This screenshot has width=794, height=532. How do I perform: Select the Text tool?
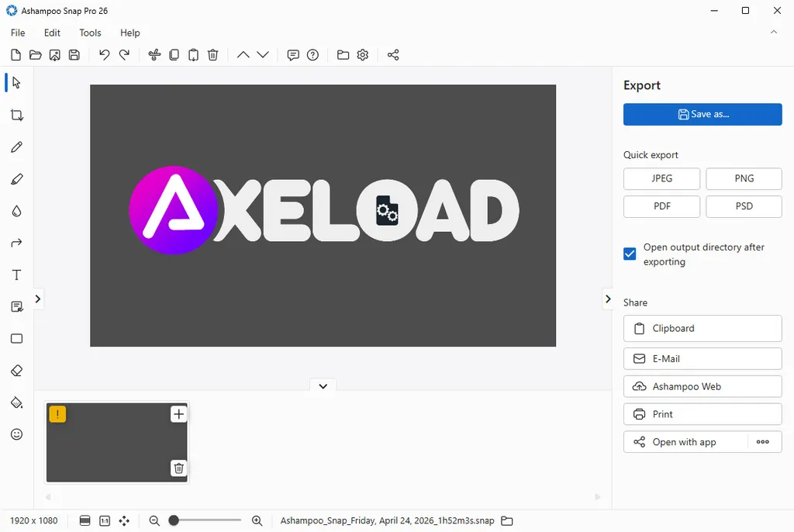pos(17,275)
